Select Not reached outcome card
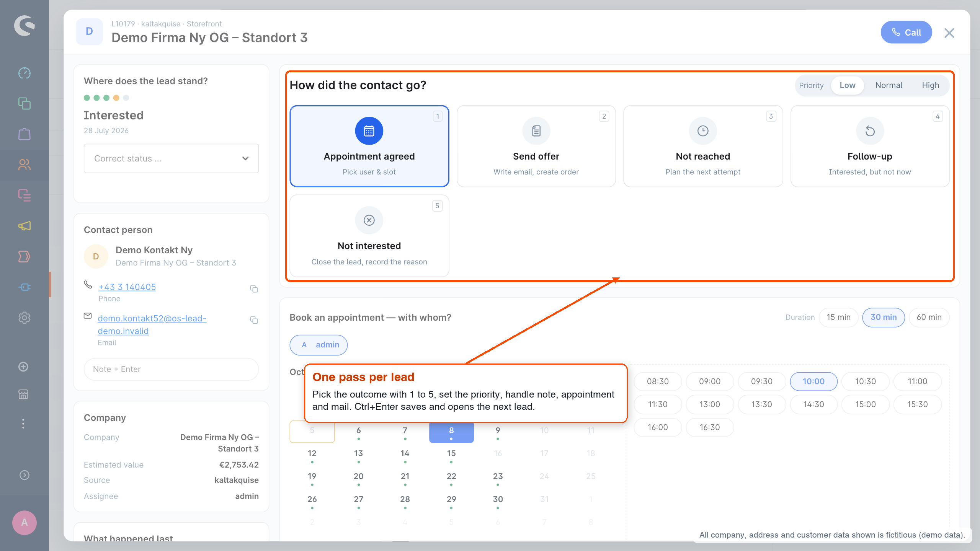This screenshot has height=551, width=980. click(x=703, y=146)
